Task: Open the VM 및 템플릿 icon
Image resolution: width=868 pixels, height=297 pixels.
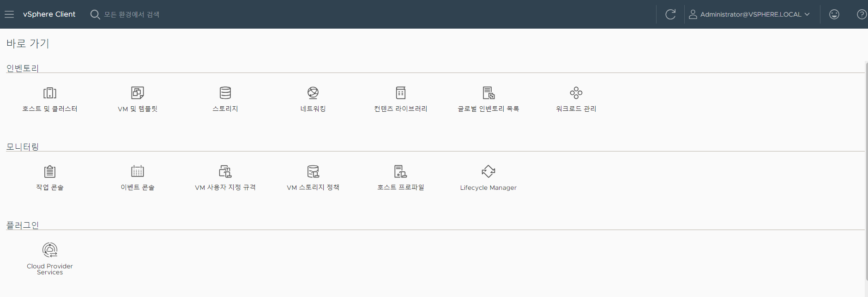Action: pyautogui.click(x=138, y=93)
